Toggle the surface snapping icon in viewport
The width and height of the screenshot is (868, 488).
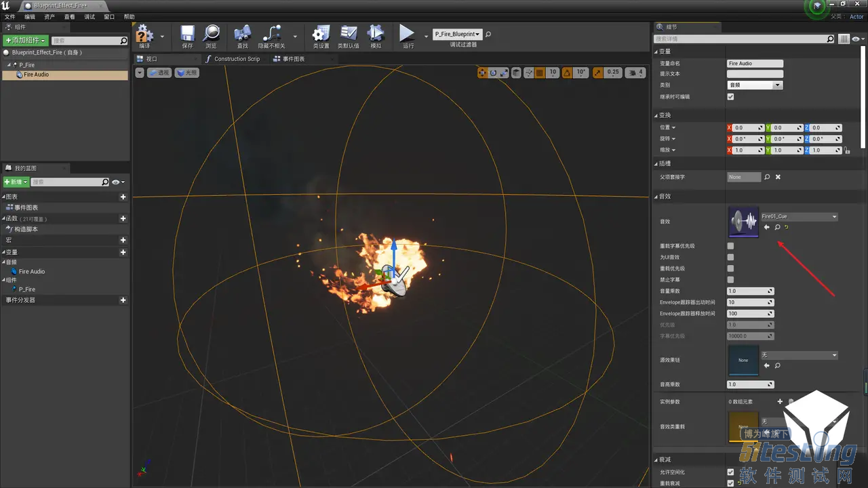pyautogui.click(x=529, y=73)
